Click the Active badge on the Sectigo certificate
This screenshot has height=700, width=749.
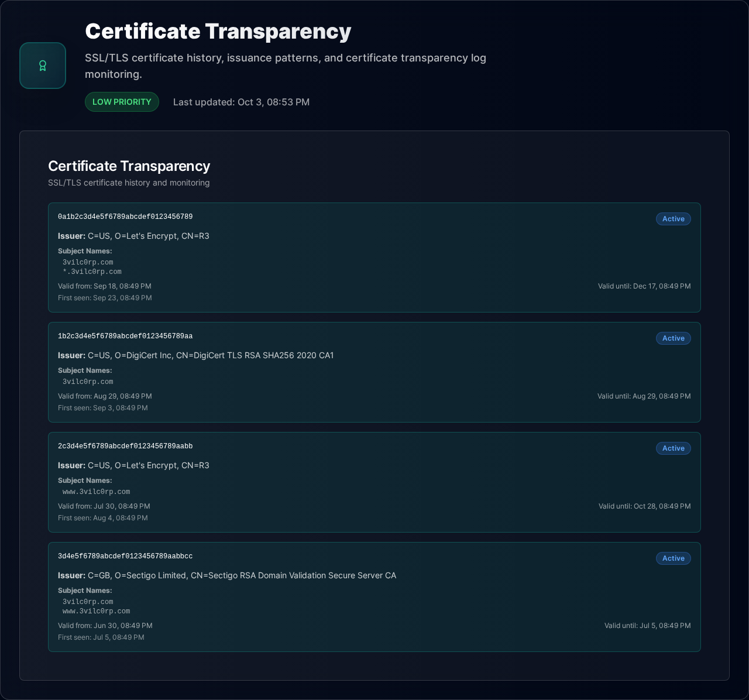point(673,558)
